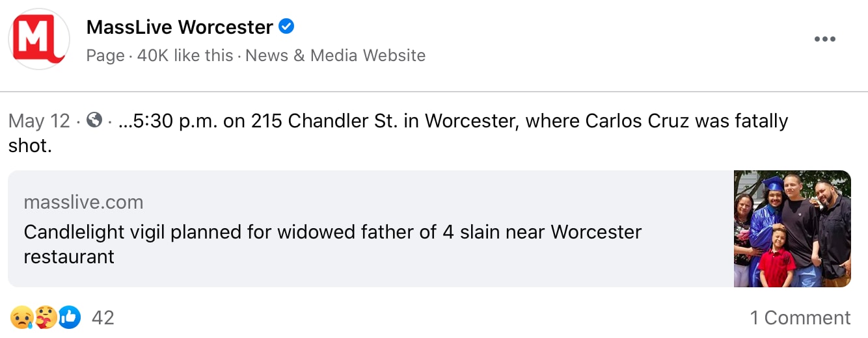The height and width of the screenshot is (338, 868).
Task: Click the May 12 post date
Action: pyautogui.click(x=39, y=121)
